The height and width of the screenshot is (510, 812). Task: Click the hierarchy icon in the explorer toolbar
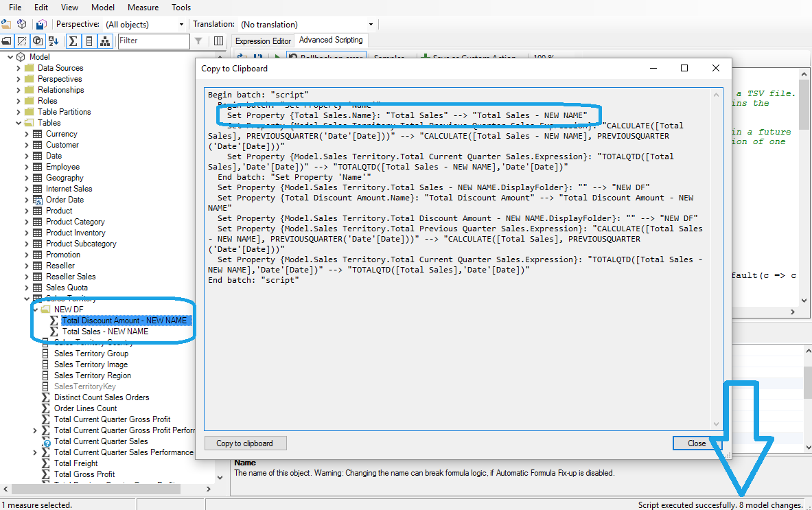pos(105,41)
